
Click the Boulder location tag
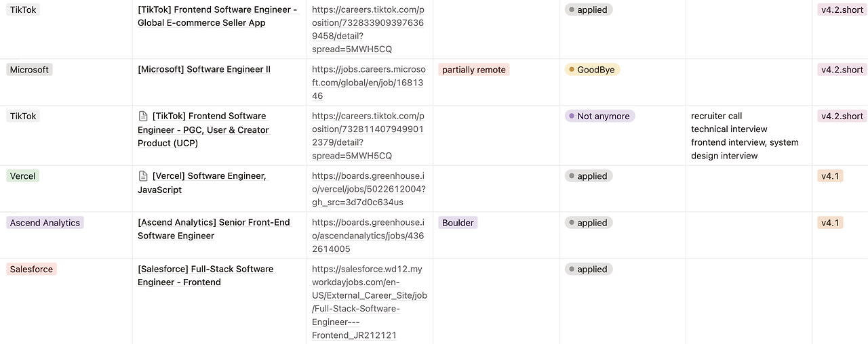point(458,223)
